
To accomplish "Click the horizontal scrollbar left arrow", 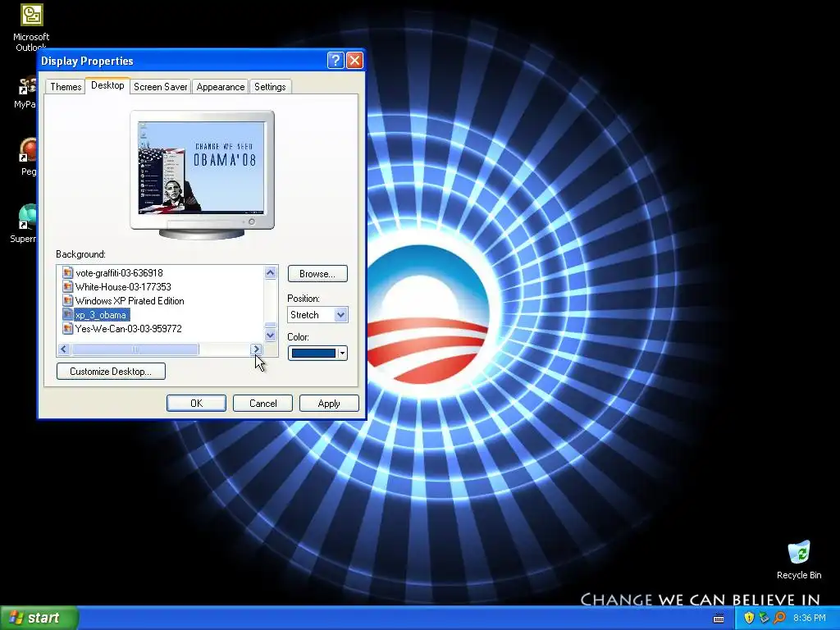I will (x=64, y=349).
